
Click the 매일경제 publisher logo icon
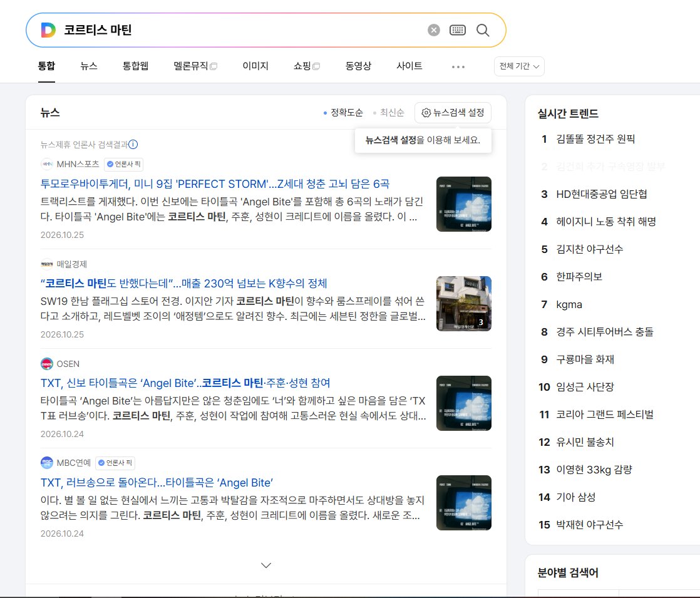(x=47, y=264)
